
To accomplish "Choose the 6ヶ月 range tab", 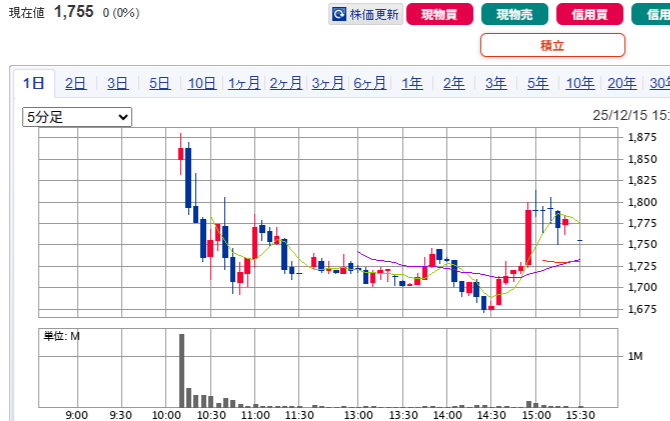I will [370, 83].
